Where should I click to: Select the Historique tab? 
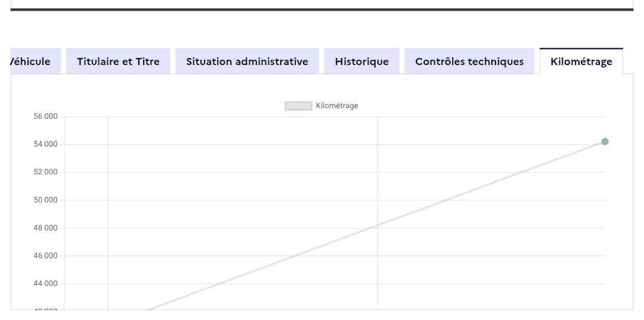click(361, 61)
